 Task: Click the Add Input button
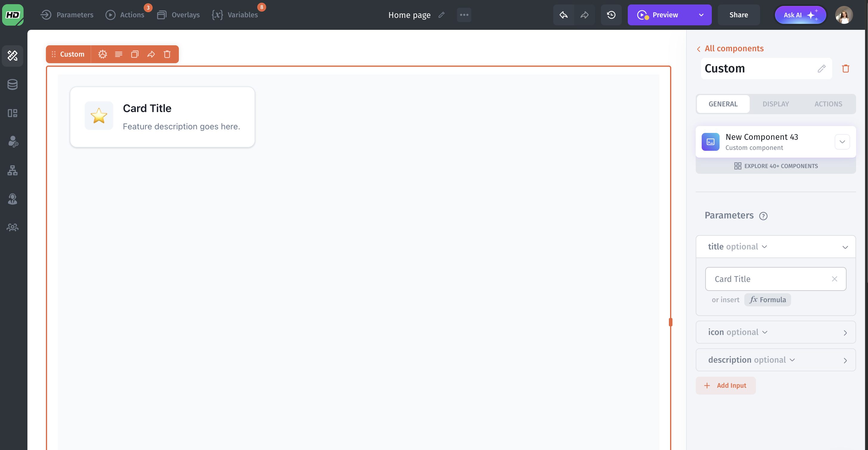pos(726,385)
